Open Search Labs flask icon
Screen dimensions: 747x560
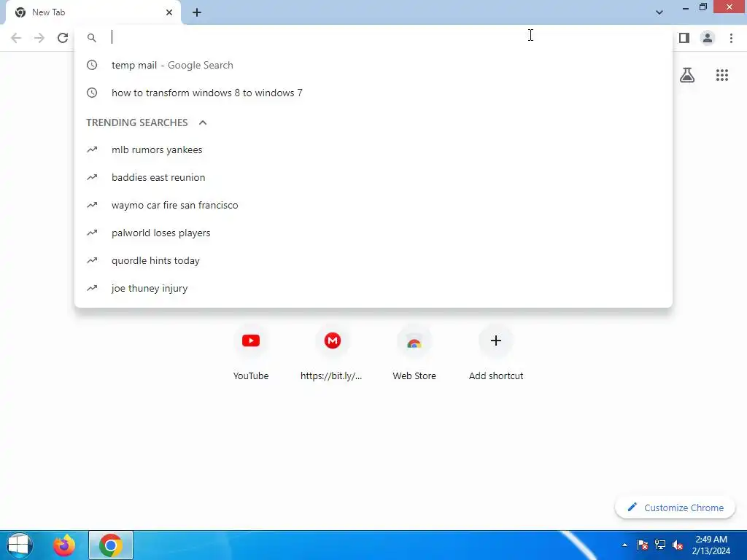tap(687, 75)
